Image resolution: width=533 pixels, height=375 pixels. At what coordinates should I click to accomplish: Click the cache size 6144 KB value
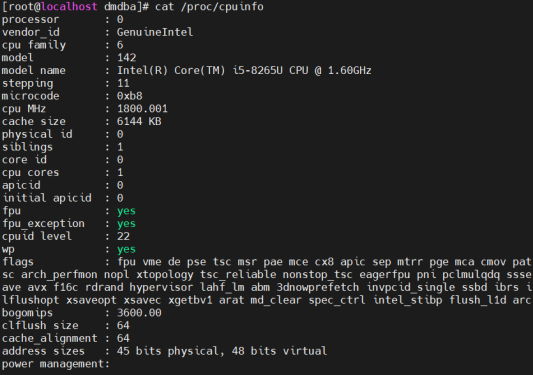[139, 121]
